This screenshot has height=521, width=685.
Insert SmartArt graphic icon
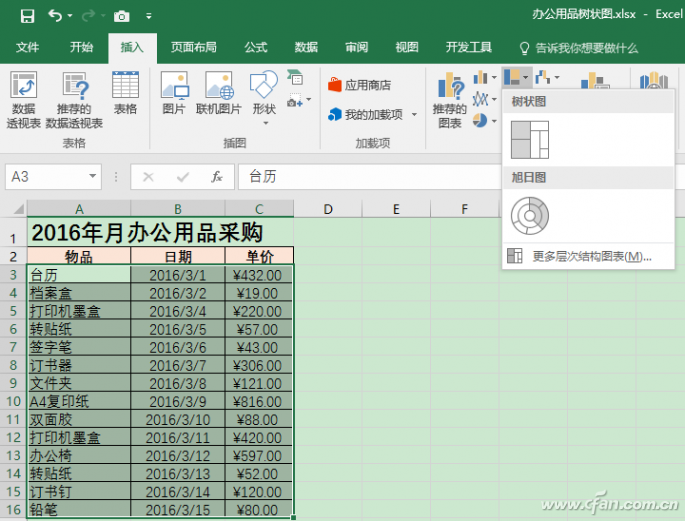tap(295, 77)
